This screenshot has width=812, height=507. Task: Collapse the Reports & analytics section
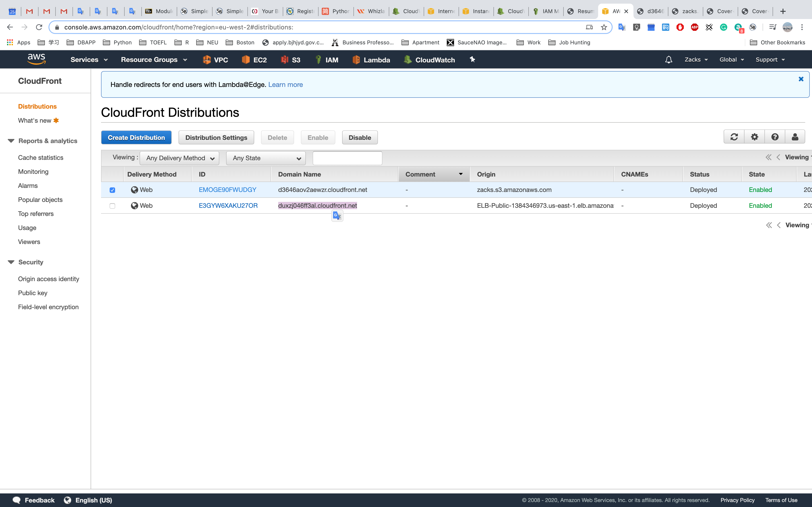[11, 141]
